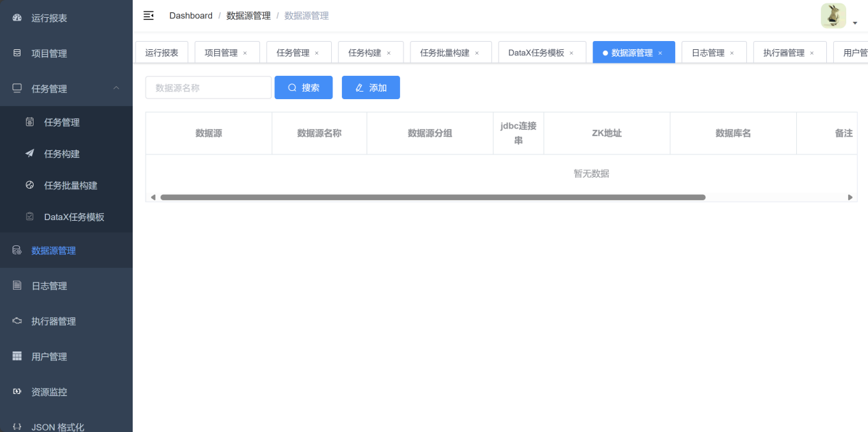Collapse the 任务管理 submenu chevron
This screenshot has width=868, height=432.
click(x=116, y=88)
